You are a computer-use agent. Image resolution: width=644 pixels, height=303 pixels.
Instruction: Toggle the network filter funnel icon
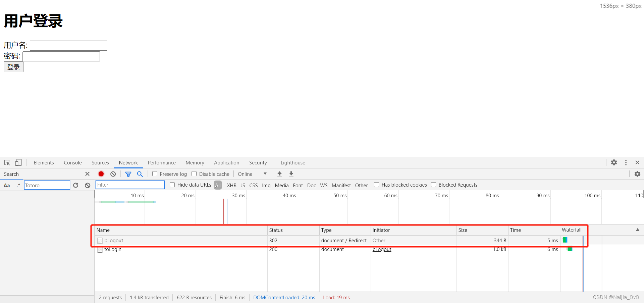[x=128, y=174]
